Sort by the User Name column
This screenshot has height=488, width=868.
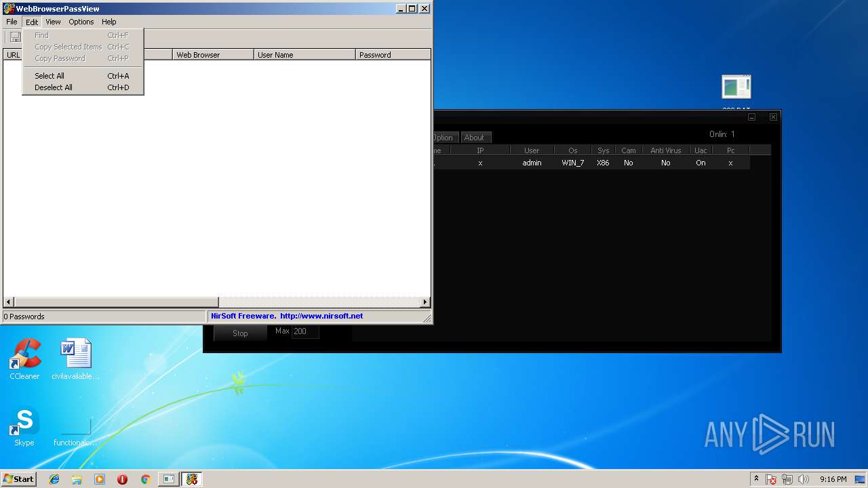(x=305, y=55)
